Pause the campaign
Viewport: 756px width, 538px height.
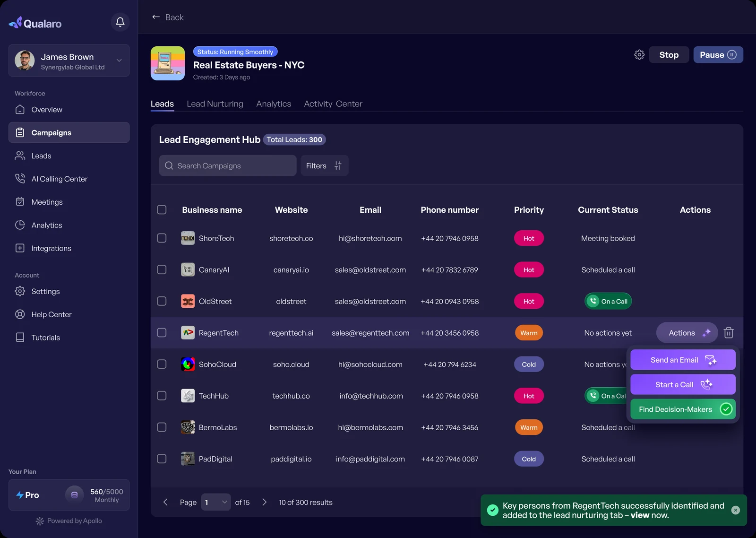coord(718,55)
